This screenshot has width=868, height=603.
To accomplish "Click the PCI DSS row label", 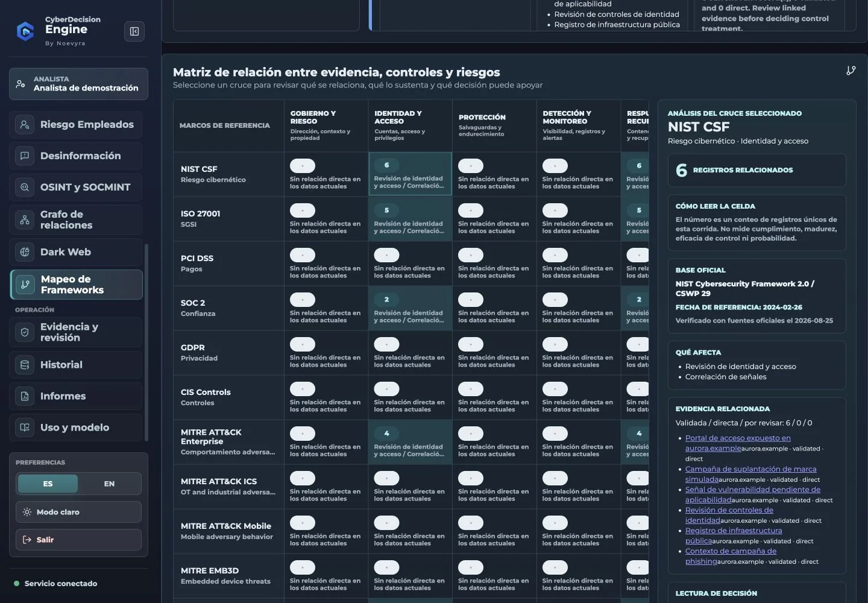I will [x=228, y=264].
